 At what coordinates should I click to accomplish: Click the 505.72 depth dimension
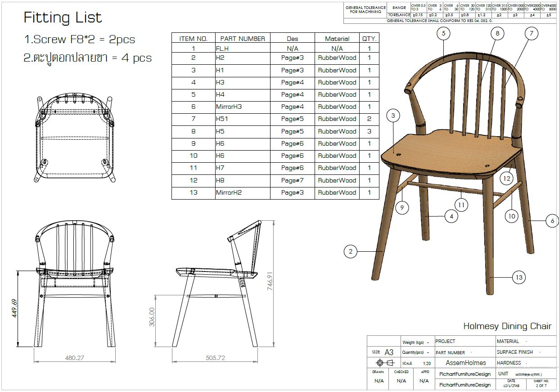tap(215, 358)
